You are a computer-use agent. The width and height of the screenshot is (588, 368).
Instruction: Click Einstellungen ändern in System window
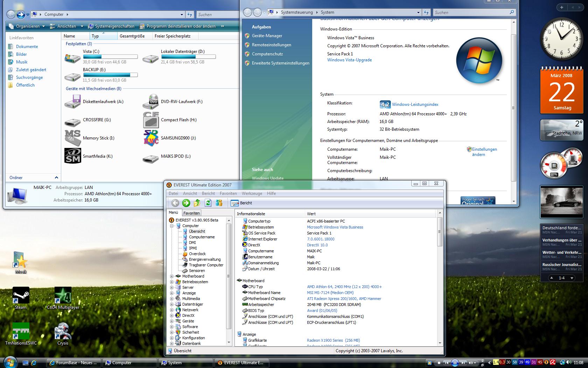coord(484,152)
